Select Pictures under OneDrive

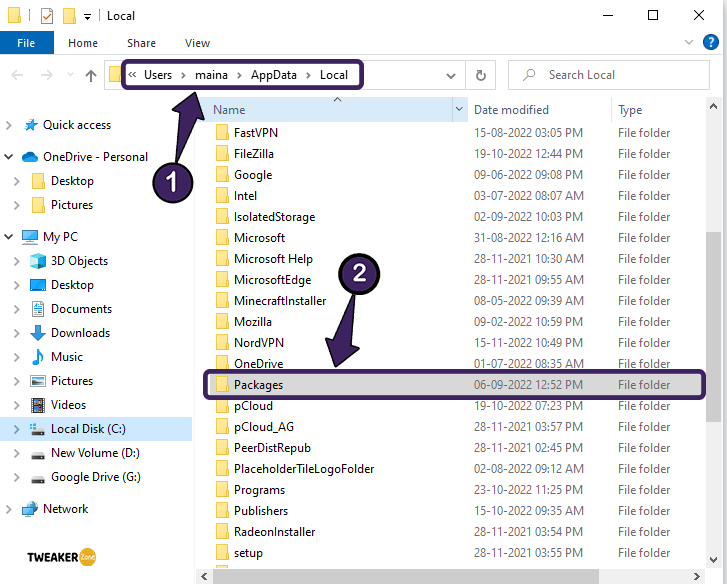point(71,205)
